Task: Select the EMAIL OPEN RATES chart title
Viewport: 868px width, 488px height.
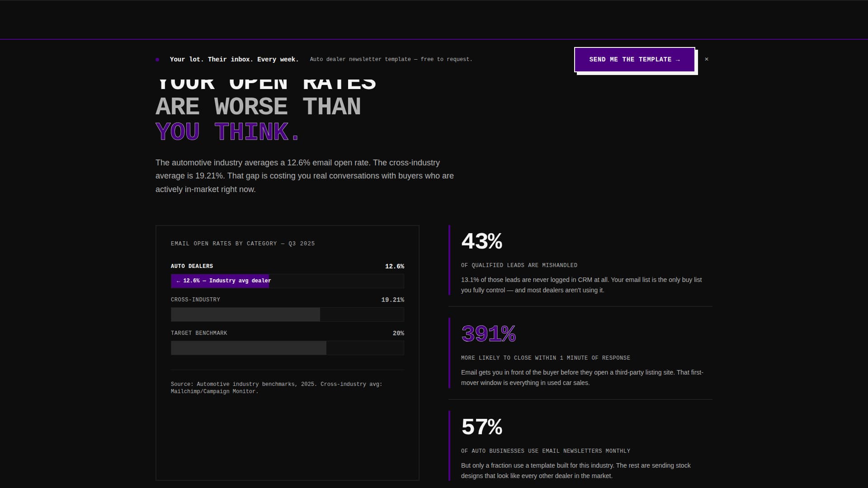Action: point(243,243)
